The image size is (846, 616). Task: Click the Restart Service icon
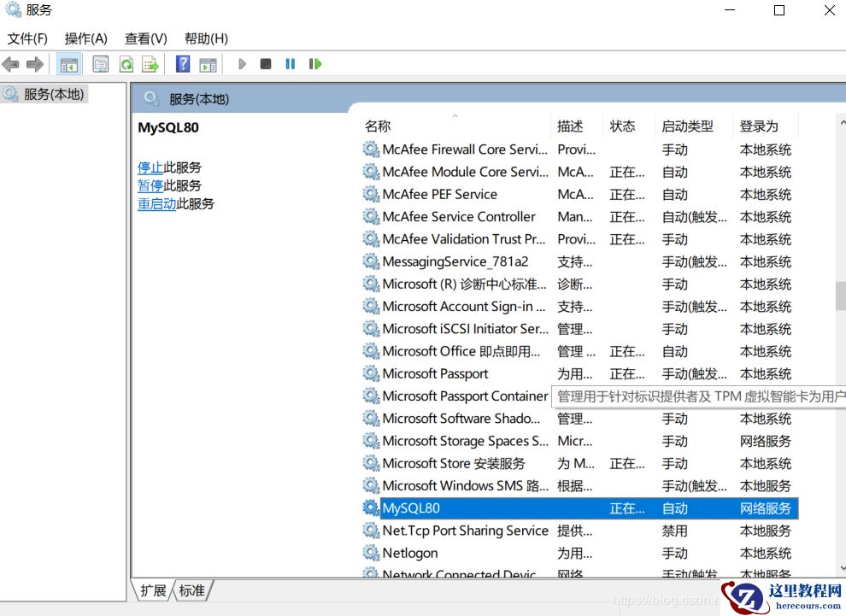pos(315,64)
